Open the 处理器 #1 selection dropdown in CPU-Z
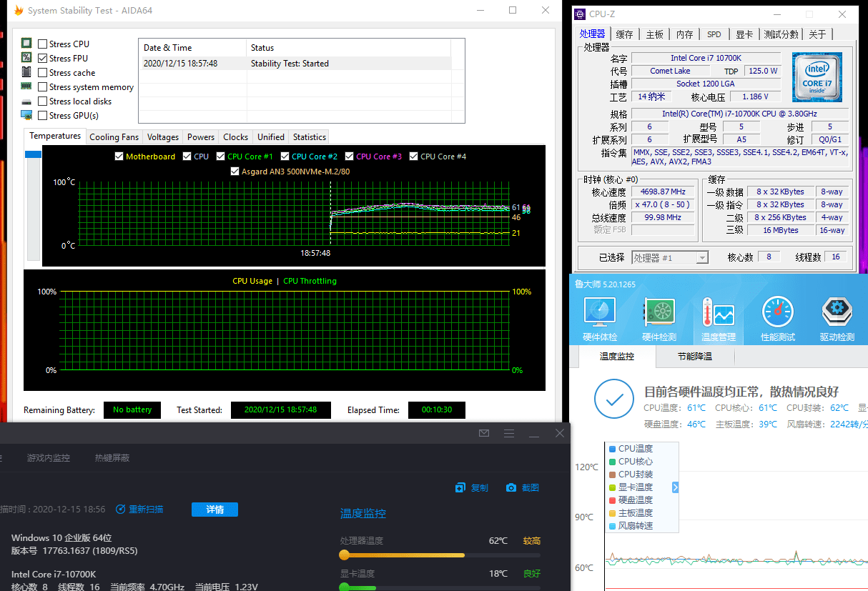The width and height of the screenshot is (868, 591). 669,257
